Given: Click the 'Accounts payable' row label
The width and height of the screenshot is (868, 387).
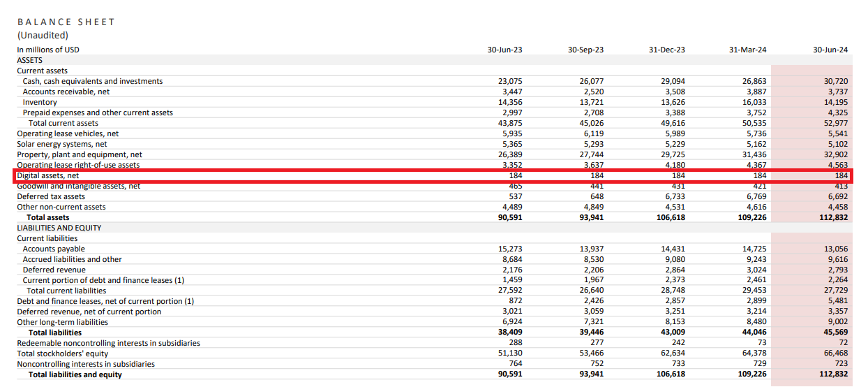Looking at the screenshot, I should [x=54, y=249].
